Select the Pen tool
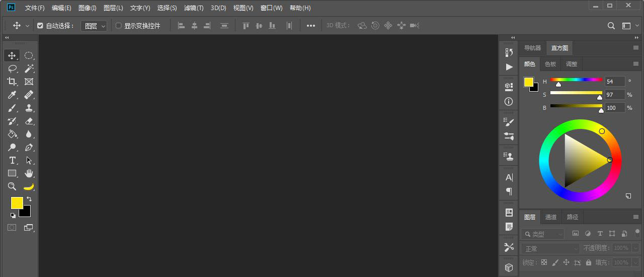Image resolution: width=644 pixels, height=277 pixels. click(29, 147)
